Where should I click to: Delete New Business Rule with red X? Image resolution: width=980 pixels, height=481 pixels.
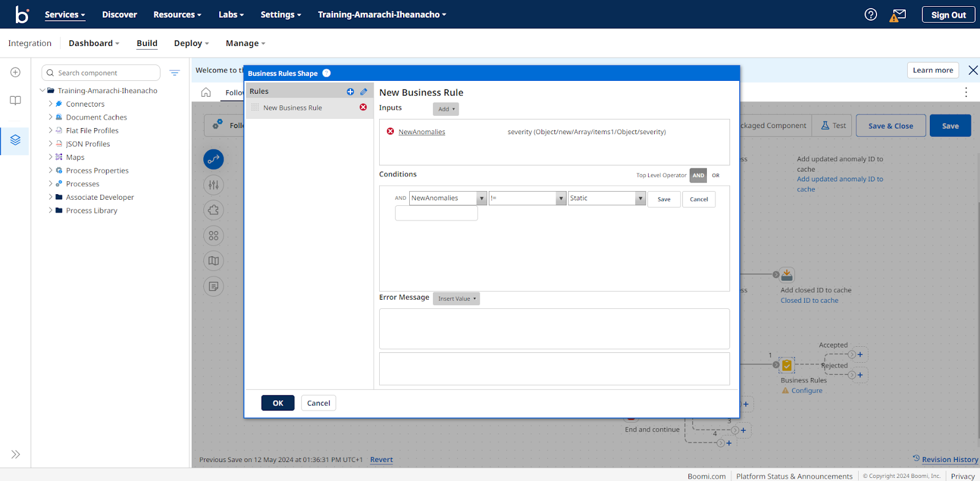(x=363, y=107)
